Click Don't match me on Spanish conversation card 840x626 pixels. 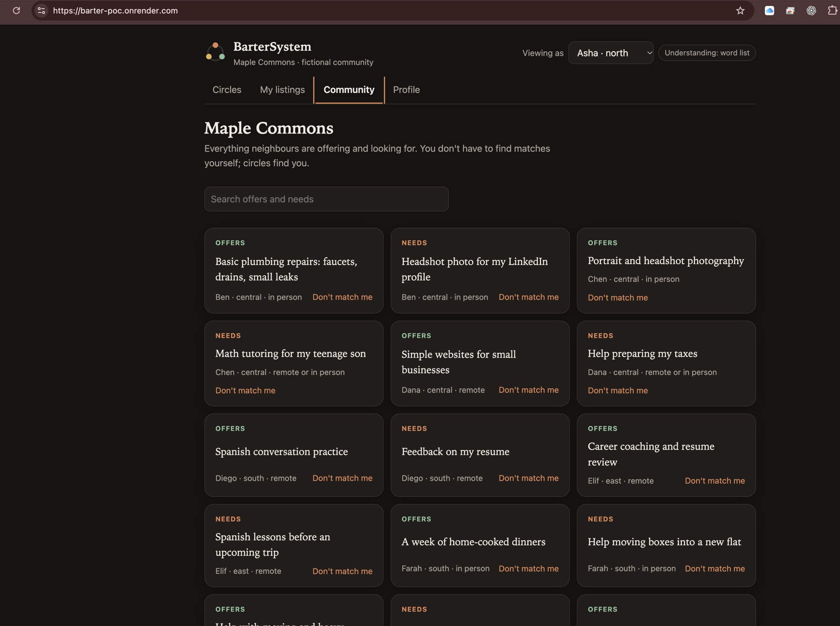343,478
